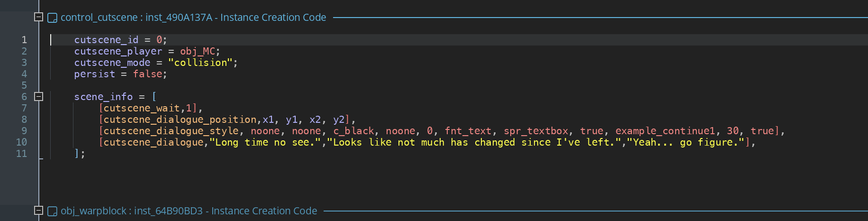
Task: Open obj_warpblock Instance Creation Code header
Action: (x=189, y=211)
